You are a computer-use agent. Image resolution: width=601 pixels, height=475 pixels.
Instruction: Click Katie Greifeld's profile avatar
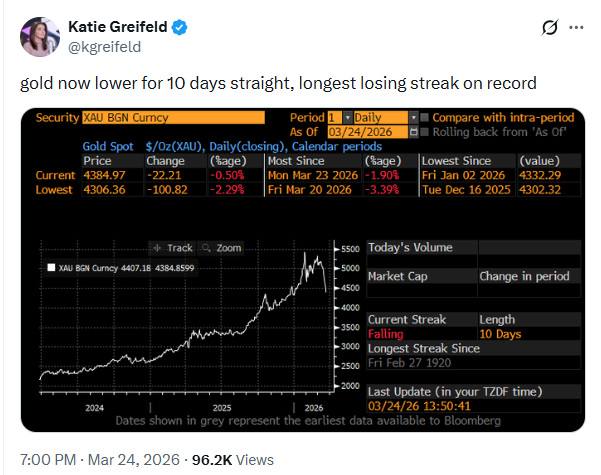point(38,38)
